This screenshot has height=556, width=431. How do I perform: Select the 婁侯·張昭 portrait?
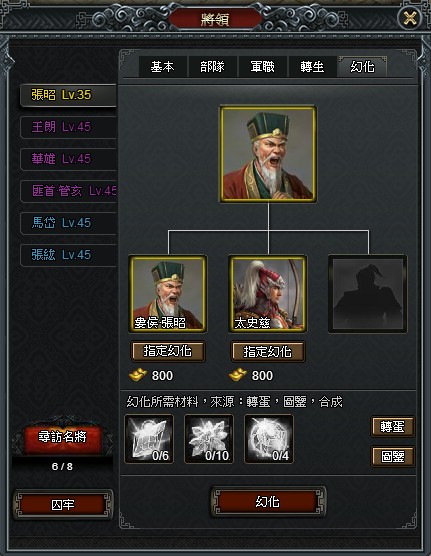pos(168,294)
